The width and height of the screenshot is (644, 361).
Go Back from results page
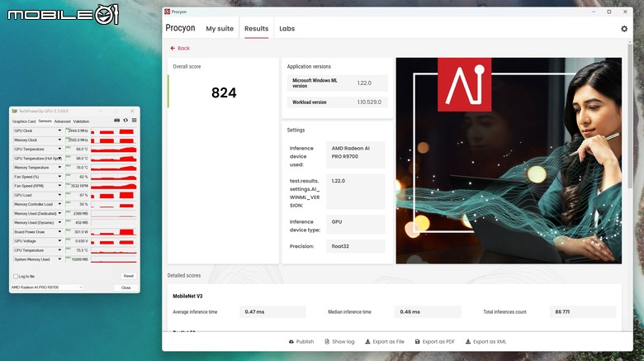coord(180,48)
